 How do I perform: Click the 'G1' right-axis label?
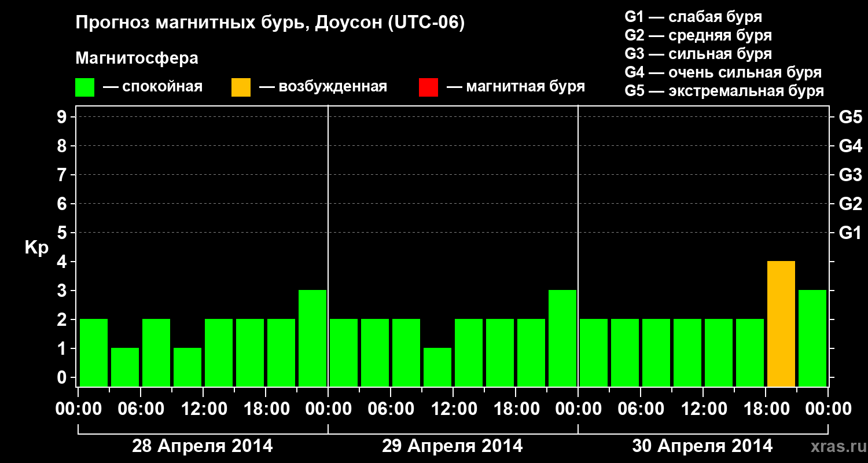click(x=850, y=233)
